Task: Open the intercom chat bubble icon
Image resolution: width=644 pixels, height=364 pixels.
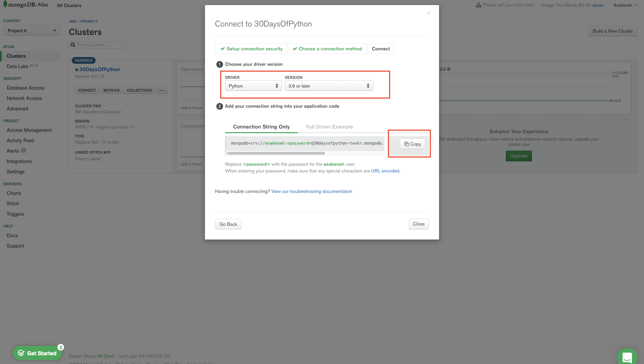Action: pyautogui.click(x=627, y=357)
